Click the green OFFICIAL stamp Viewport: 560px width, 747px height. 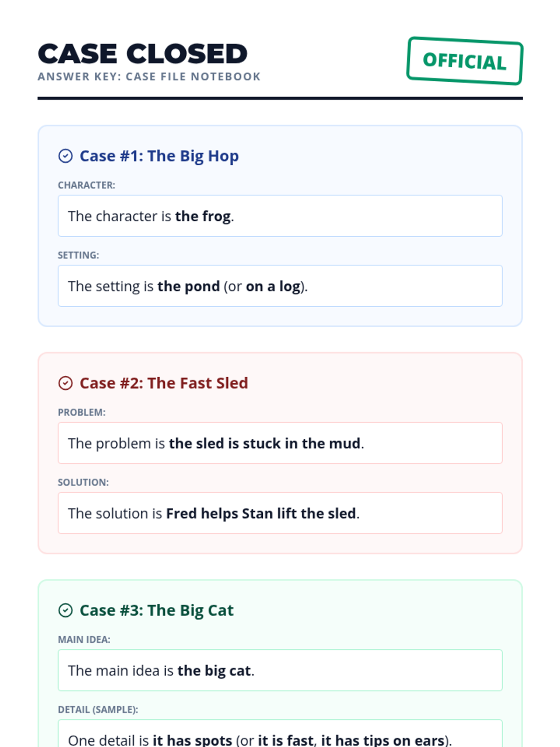(465, 61)
